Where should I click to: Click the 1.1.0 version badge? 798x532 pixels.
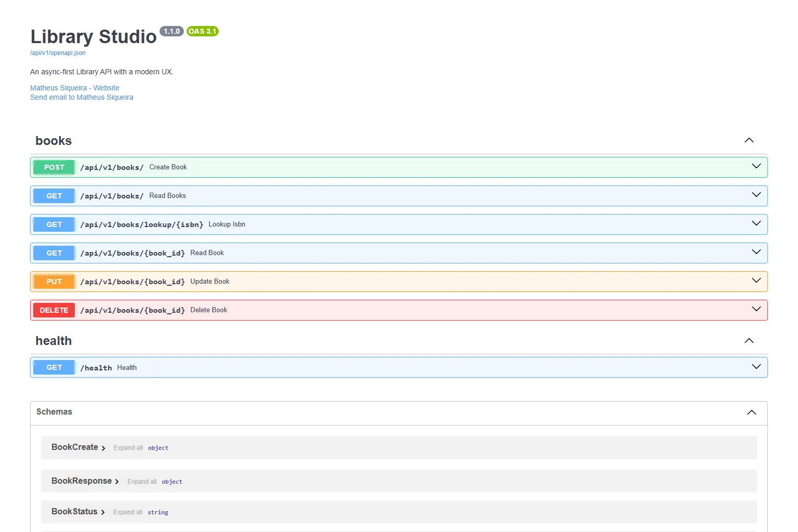coord(171,31)
